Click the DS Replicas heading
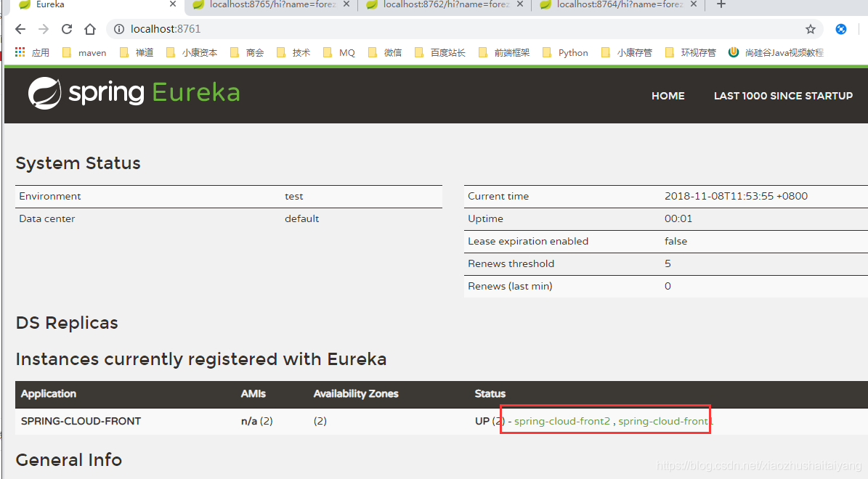 pyautogui.click(x=67, y=323)
